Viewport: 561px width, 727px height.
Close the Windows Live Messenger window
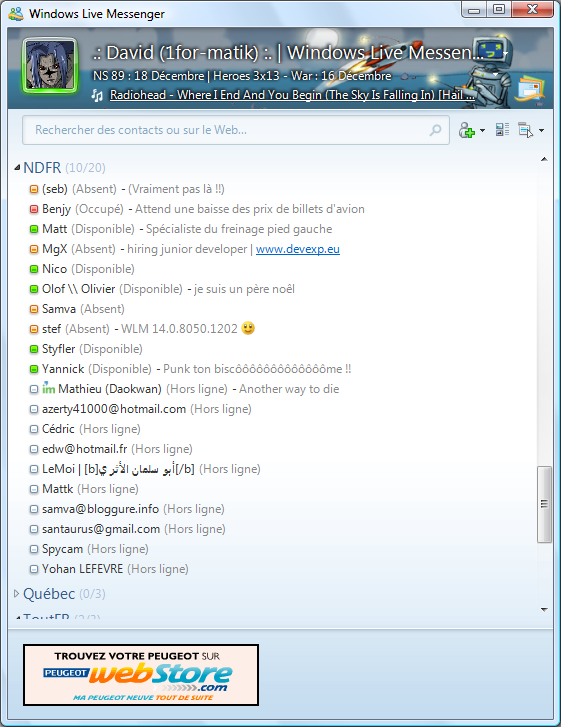[x=532, y=9]
